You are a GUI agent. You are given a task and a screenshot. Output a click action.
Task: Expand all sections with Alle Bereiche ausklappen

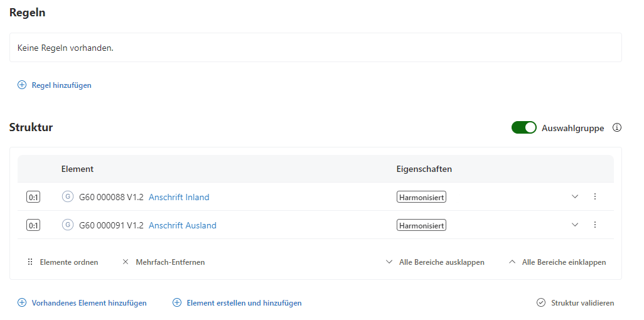(x=435, y=262)
